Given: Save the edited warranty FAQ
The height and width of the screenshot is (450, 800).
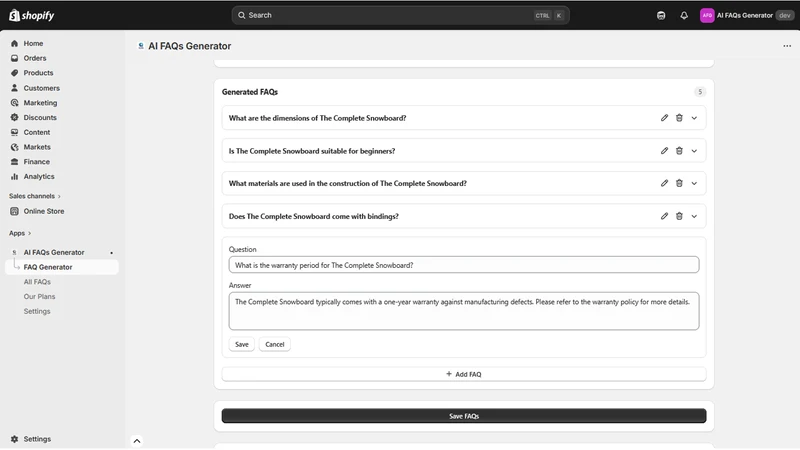Looking at the screenshot, I should coord(242,344).
